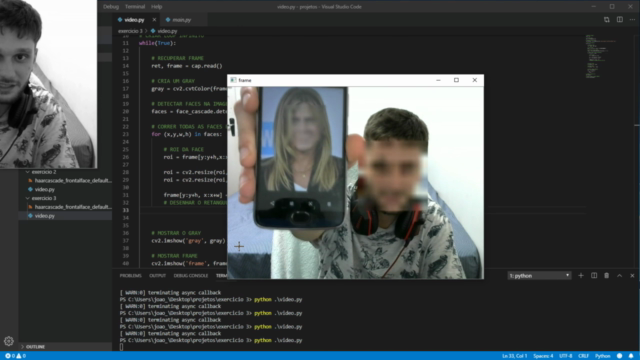The width and height of the screenshot is (640, 360).
Task: Click 'Spaces: 4' in status bar
Action: tap(543, 356)
